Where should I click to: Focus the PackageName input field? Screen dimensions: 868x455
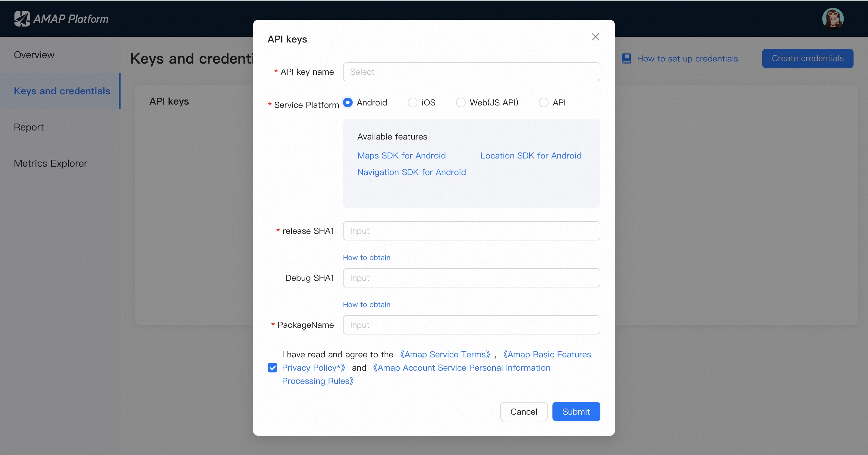[471, 325]
